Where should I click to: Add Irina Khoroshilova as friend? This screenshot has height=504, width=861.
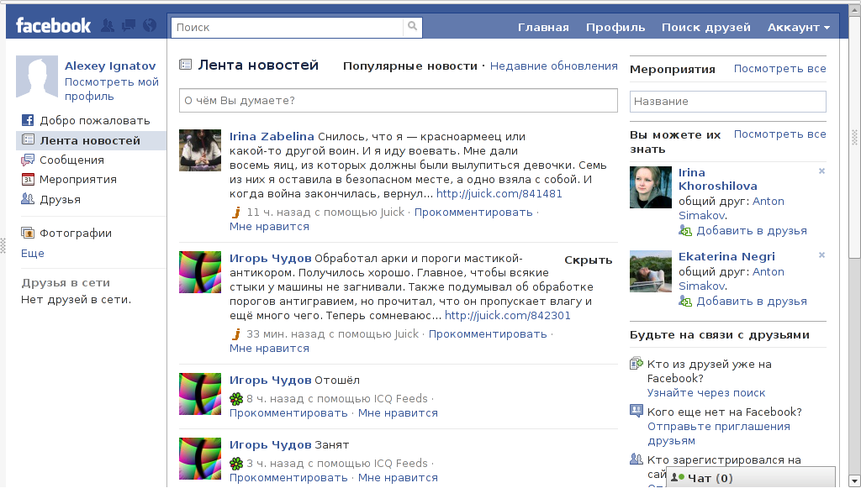coord(751,230)
